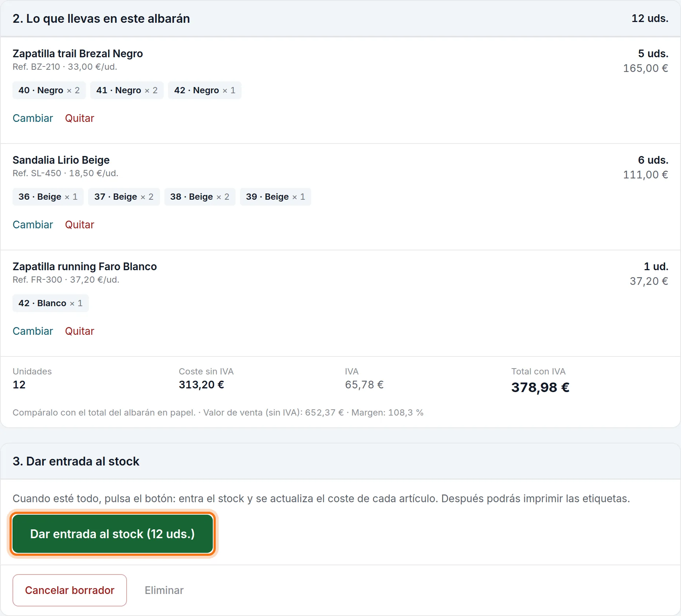The image size is (681, 616).
Task: Click the 5 uds. quantity
Action: [653, 54]
